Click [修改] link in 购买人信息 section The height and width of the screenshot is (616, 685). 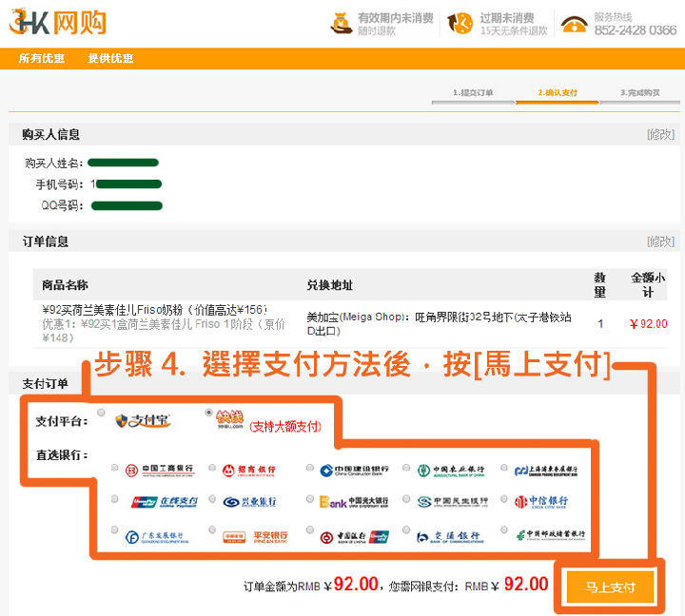click(x=660, y=134)
